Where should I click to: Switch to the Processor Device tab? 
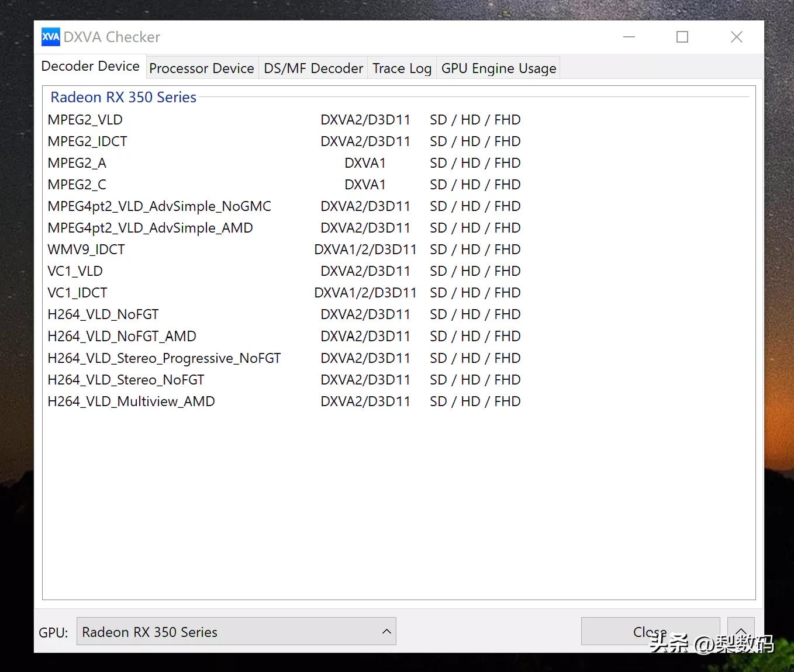click(x=201, y=68)
